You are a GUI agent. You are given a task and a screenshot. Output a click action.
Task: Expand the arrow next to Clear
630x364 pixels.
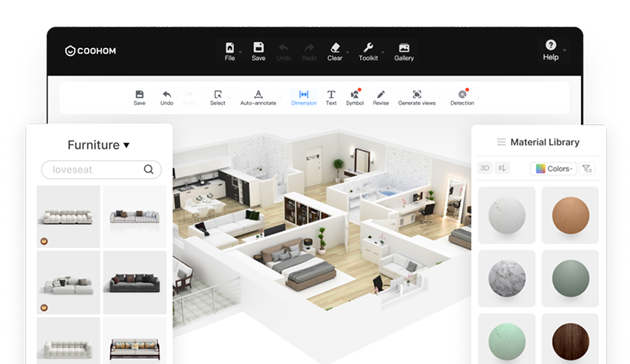[x=348, y=52]
